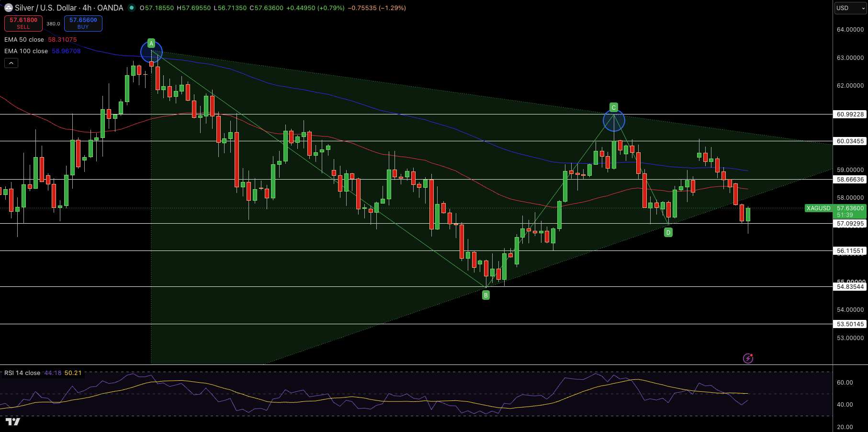868x432 pixels.
Task: Click the 60.03455 horizontal line price label
Action: click(850, 141)
